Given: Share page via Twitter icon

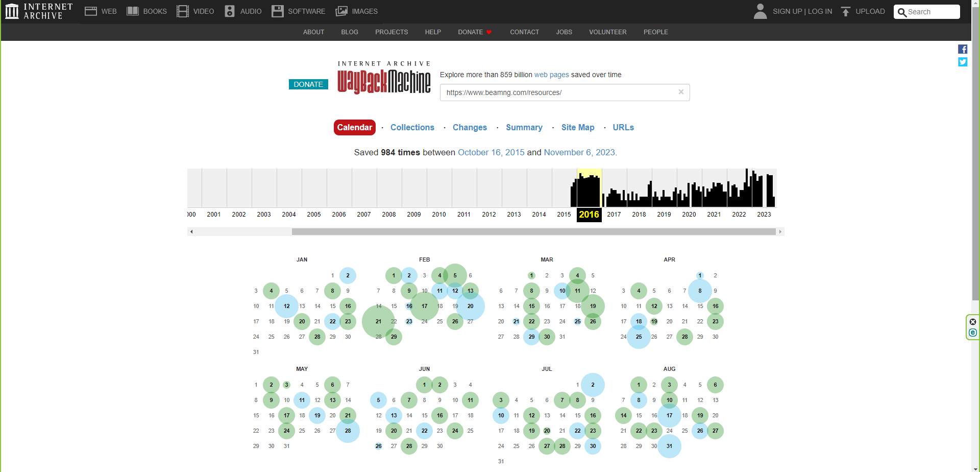Looking at the screenshot, I should pos(963,62).
